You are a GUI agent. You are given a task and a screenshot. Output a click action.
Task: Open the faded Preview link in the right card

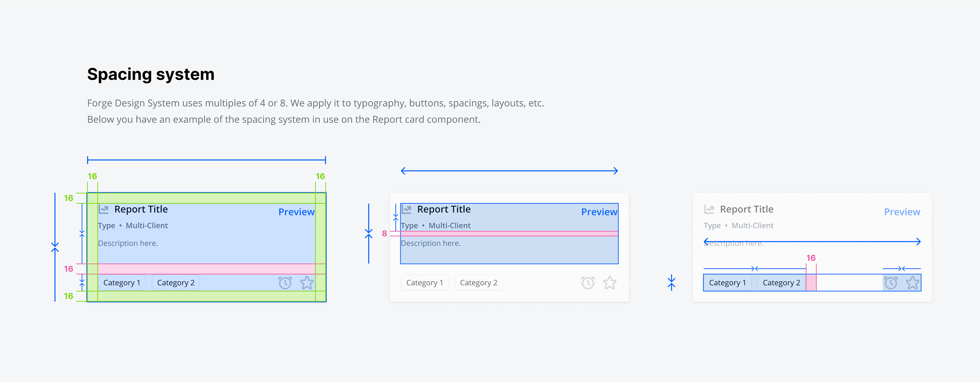tap(902, 212)
